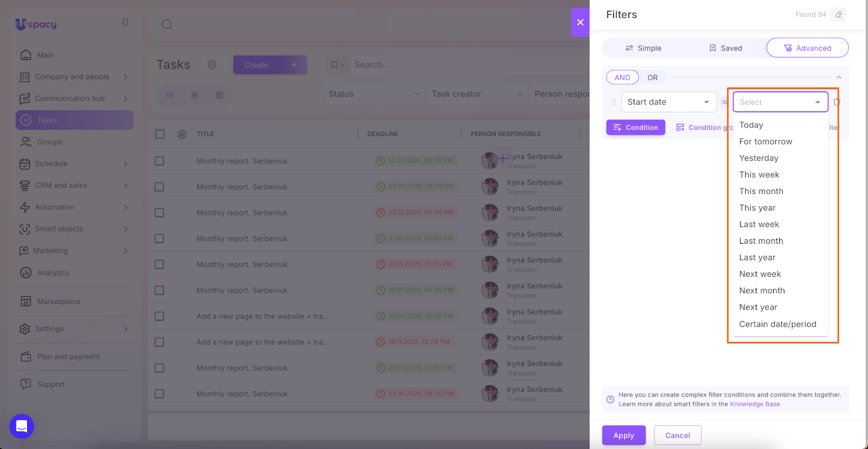Click the purple close filters panel button
This screenshot has height=449, width=868.
coord(580,22)
